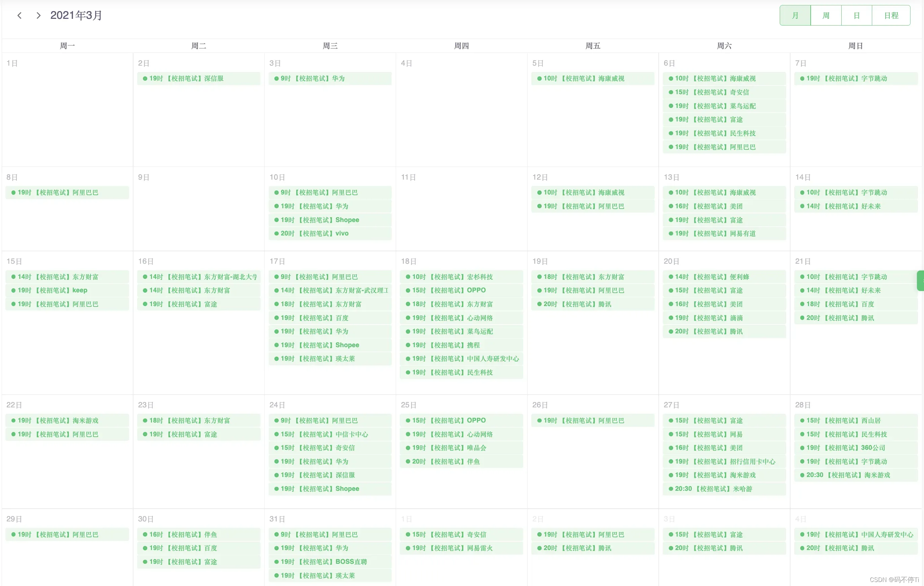Open the 25日 20时 伴鱼 event

tap(461, 462)
